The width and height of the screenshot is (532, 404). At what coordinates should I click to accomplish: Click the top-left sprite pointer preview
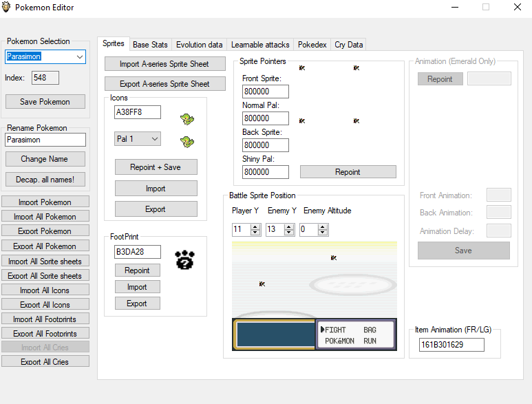[x=302, y=67]
